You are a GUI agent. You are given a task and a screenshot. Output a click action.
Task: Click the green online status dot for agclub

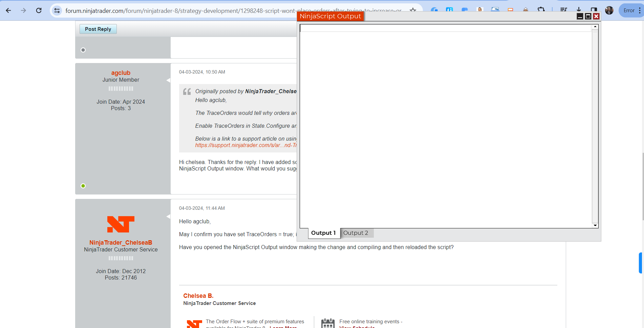coord(83,186)
